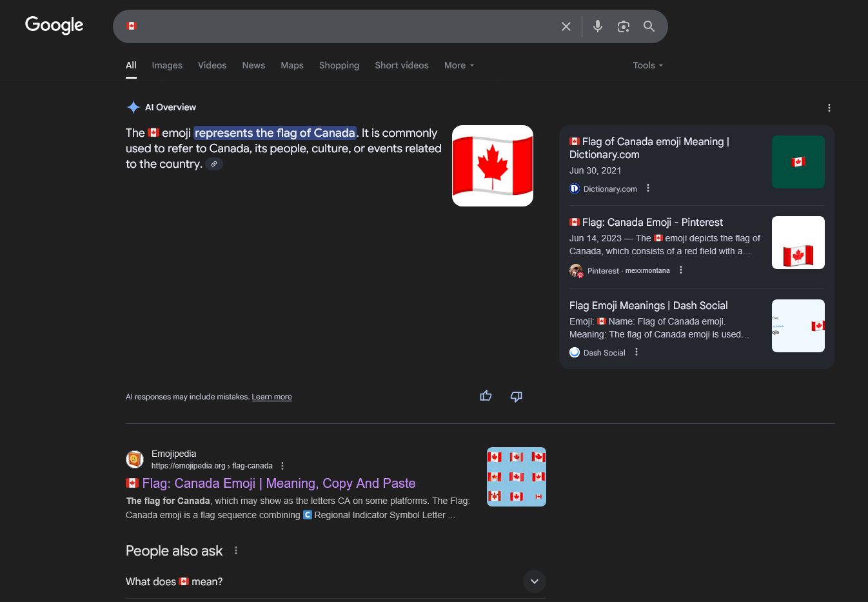Screen dimensions: 868x602
Task: Switch to the Videos tab
Action: (212, 65)
